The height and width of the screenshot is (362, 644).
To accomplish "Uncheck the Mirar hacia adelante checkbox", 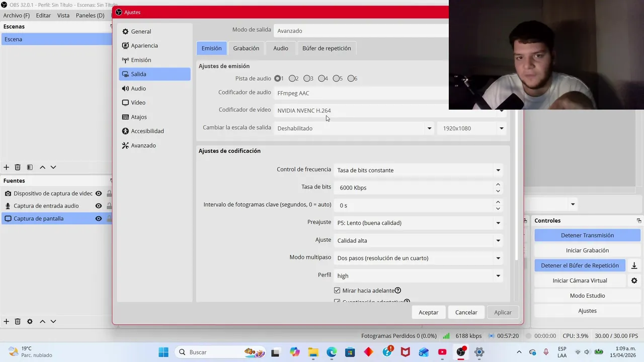I will point(337,291).
